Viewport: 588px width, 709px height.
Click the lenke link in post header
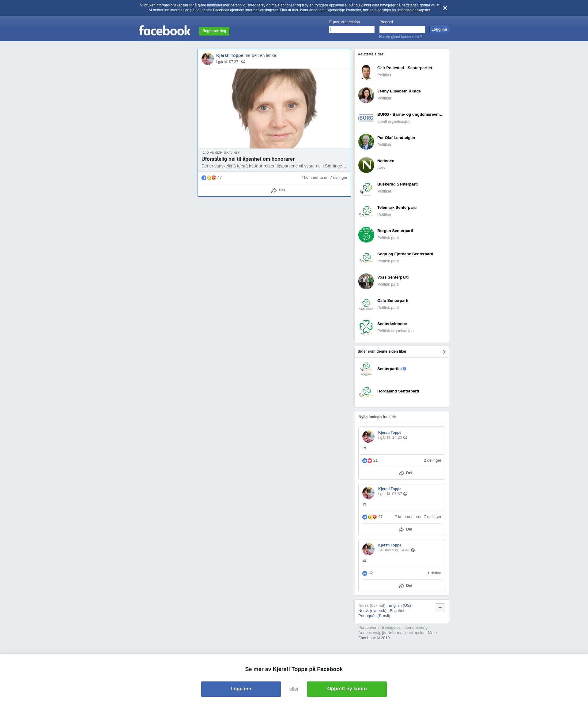[271, 56]
